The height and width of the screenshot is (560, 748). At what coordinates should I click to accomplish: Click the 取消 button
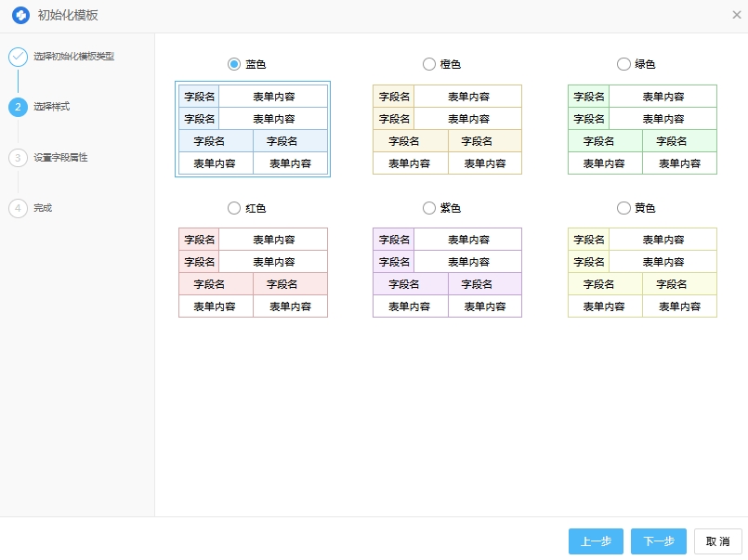click(x=717, y=541)
